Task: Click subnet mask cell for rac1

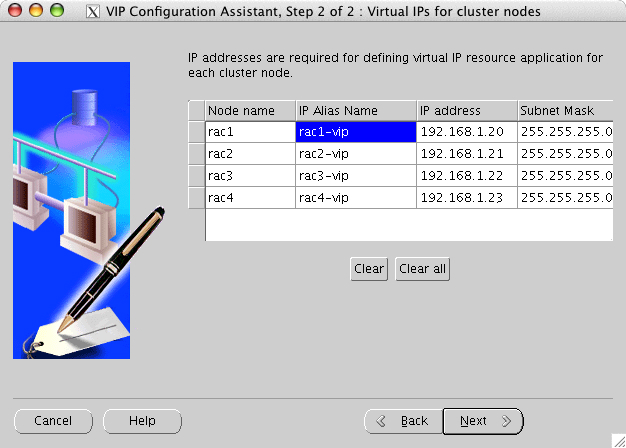Action: click(565, 132)
